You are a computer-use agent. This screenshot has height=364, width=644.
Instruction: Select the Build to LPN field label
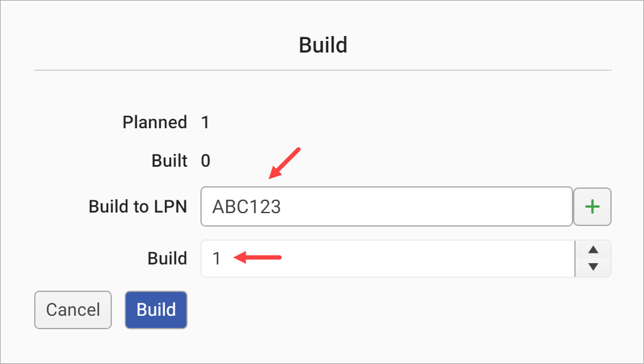coord(137,206)
